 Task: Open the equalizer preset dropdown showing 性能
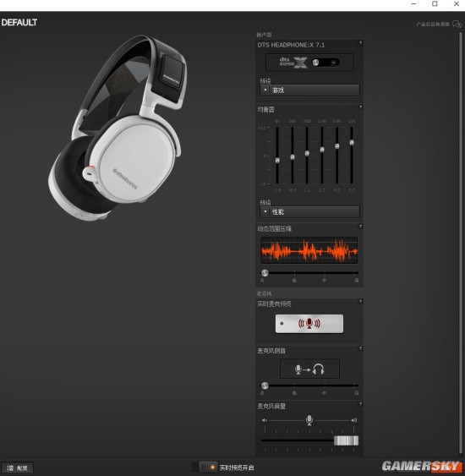310,211
